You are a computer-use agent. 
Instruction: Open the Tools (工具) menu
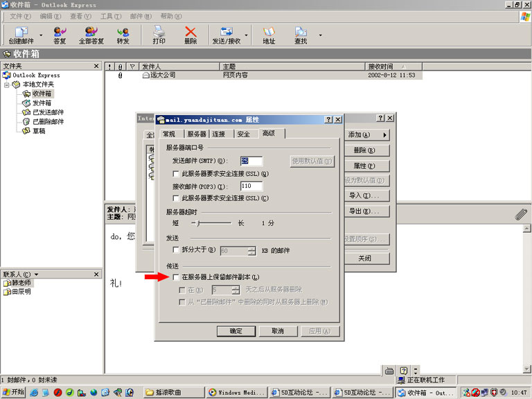111,16
